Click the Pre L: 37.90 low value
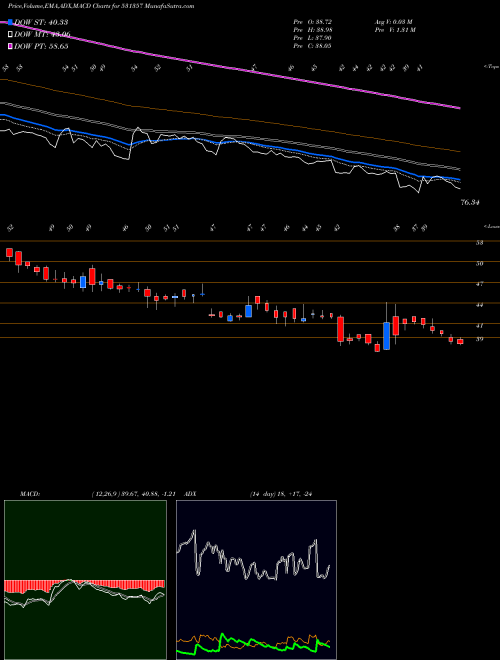500x660 pixels. (313, 38)
